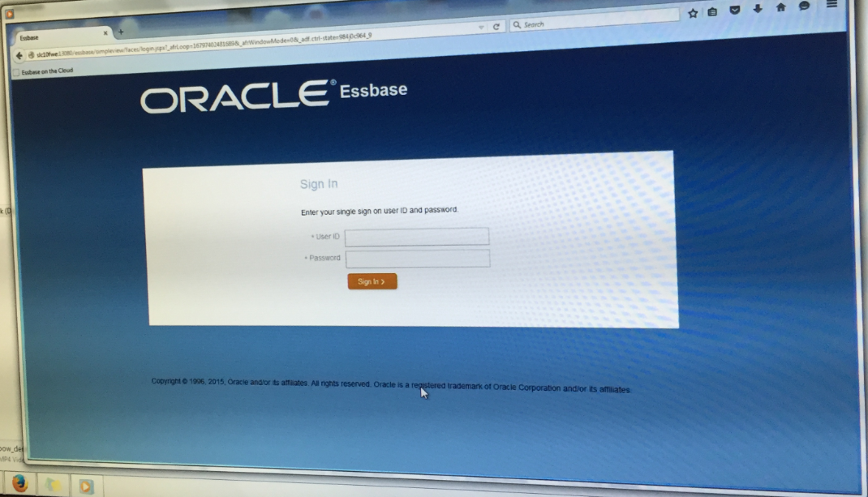The height and width of the screenshot is (497, 868).
Task: Close the Essbase browser tab
Action: point(105,33)
